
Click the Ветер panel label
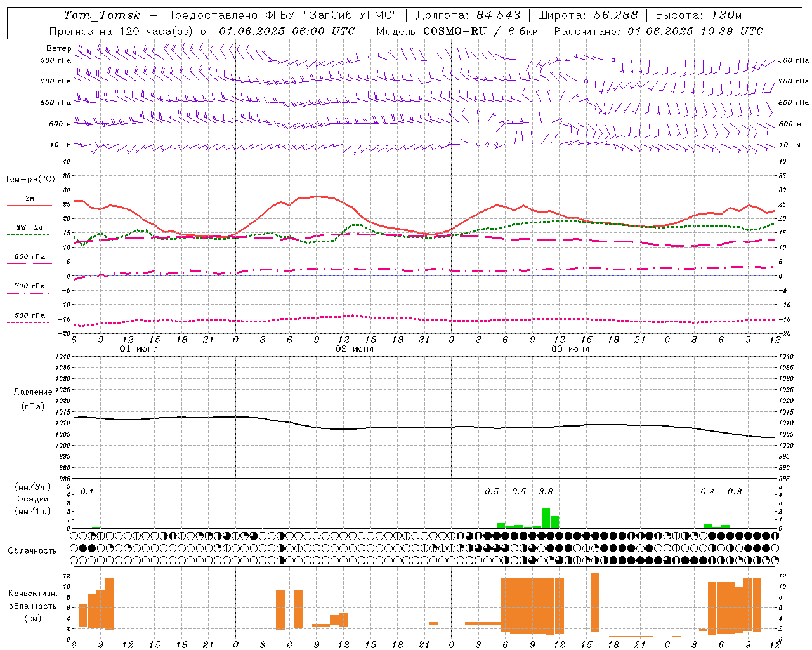[x=58, y=48]
